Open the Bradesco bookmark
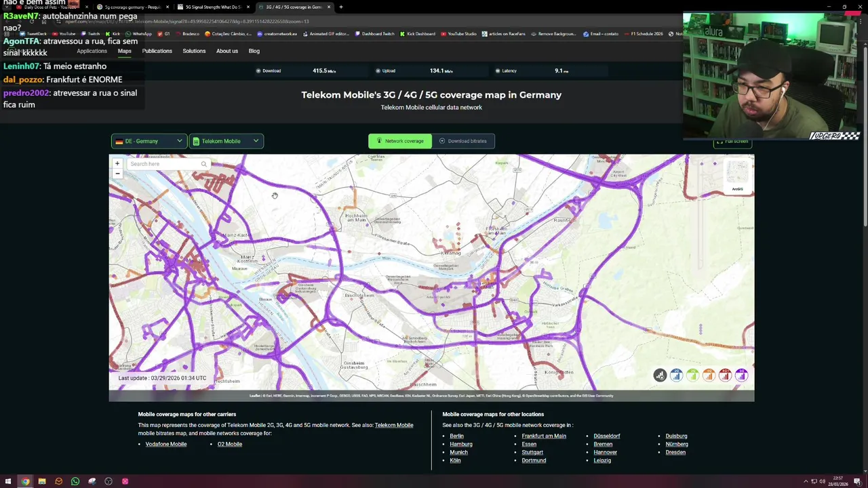Image resolution: width=868 pixels, height=488 pixels. click(187, 34)
